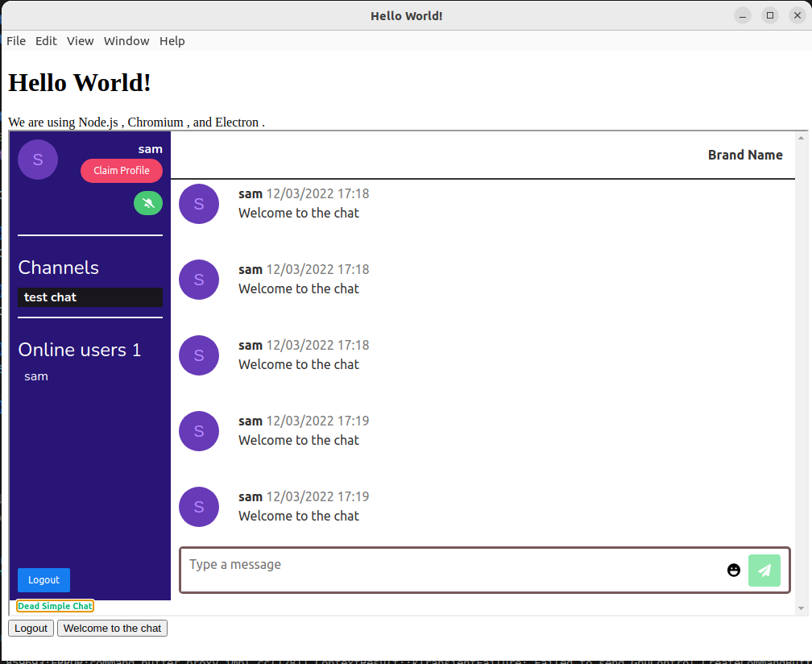This screenshot has height=664, width=812.
Task: Open the Dead Simple Chat link
Action: (x=54, y=605)
